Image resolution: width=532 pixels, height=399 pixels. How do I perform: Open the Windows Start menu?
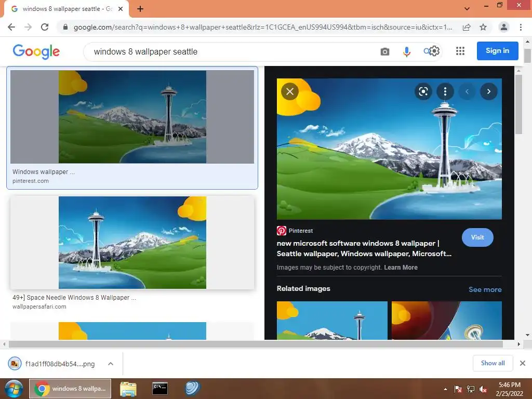pos(14,389)
